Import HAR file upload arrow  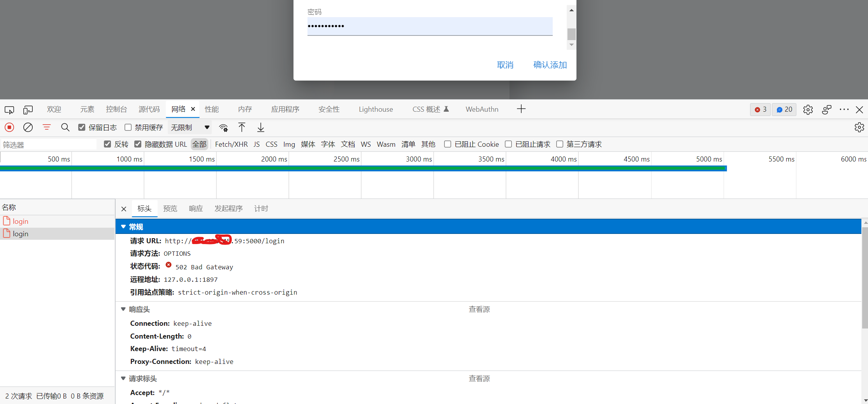(242, 127)
